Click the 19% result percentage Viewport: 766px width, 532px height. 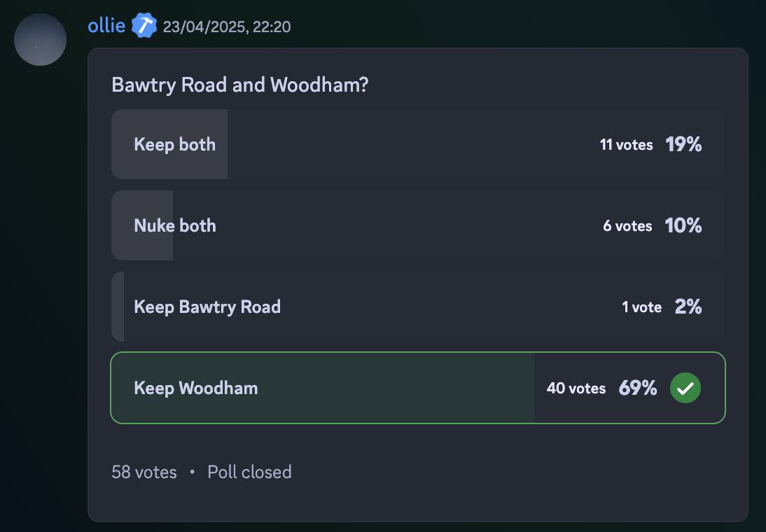point(683,144)
